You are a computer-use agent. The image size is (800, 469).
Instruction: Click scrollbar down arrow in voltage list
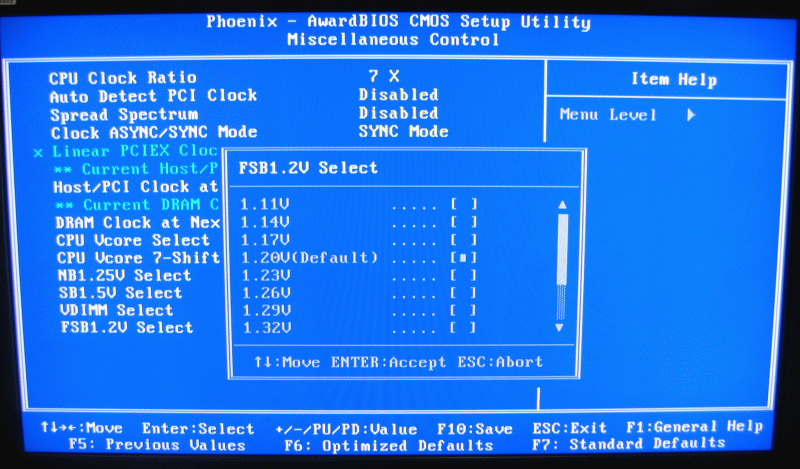tap(560, 327)
